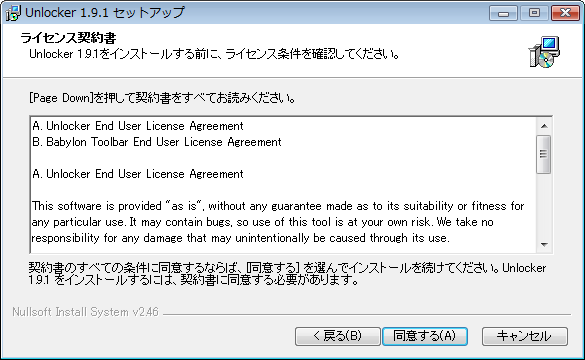Click the 同意する(A) agree button
585x360 pixels.
click(425, 336)
